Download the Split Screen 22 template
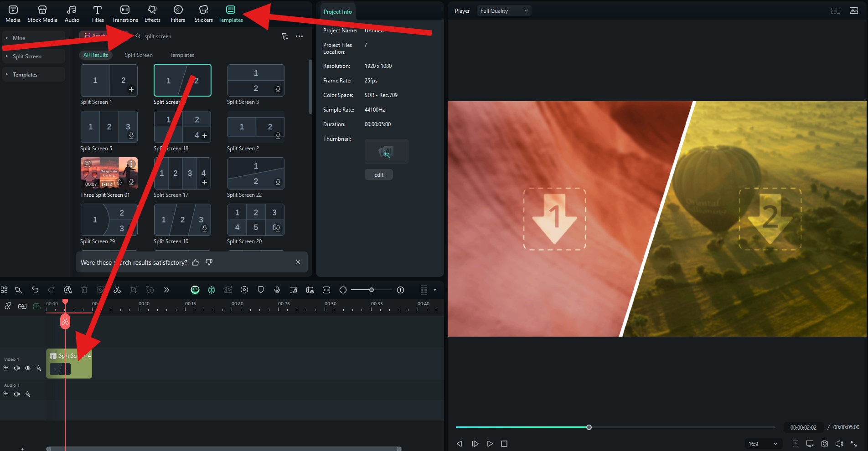The image size is (868, 451). [x=278, y=182]
